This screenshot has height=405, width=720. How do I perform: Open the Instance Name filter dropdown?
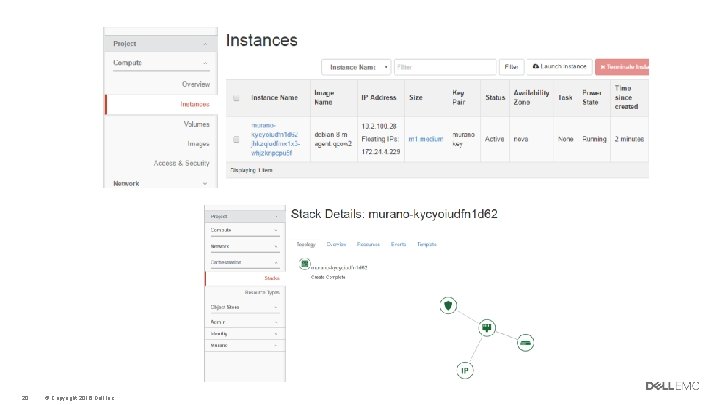[x=356, y=67]
